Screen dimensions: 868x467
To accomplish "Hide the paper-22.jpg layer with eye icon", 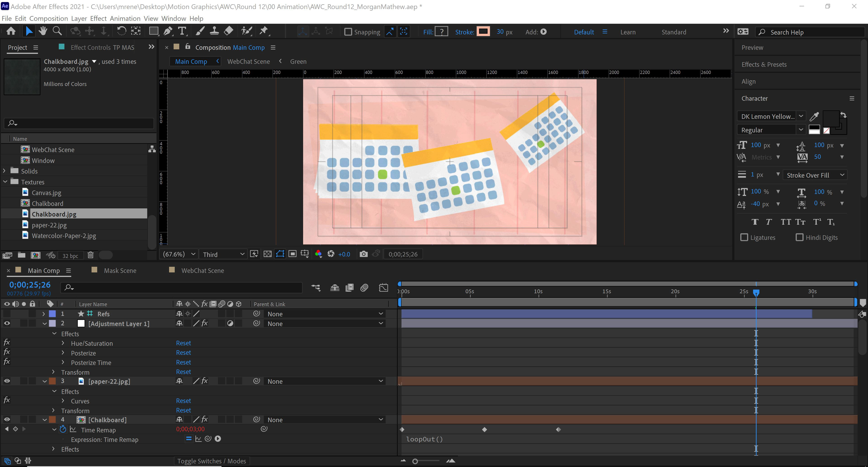I will click(x=7, y=381).
